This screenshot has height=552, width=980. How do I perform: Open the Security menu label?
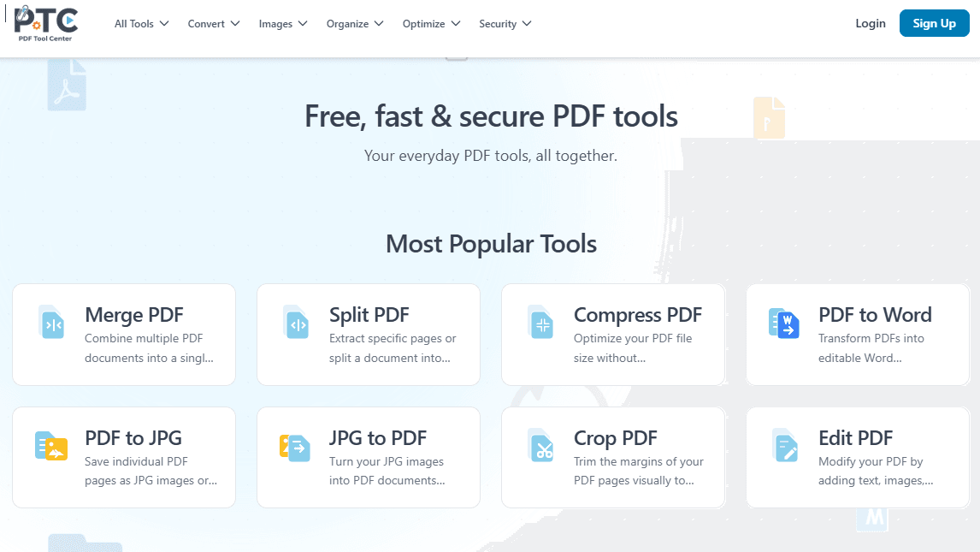[498, 24]
